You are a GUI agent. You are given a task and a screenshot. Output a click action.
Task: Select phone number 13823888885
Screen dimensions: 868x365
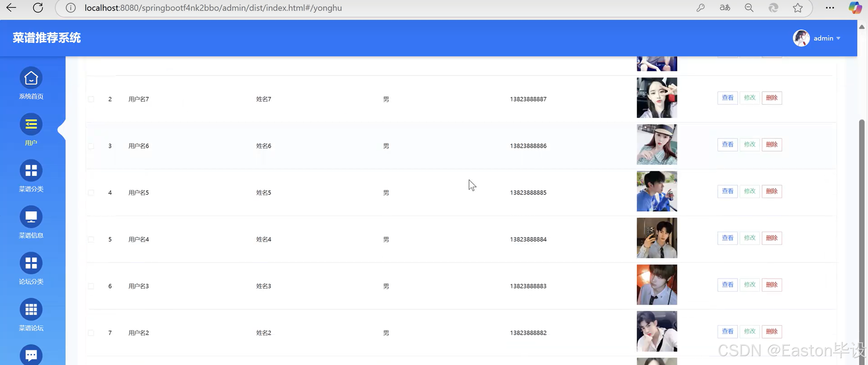pyautogui.click(x=528, y=193)
